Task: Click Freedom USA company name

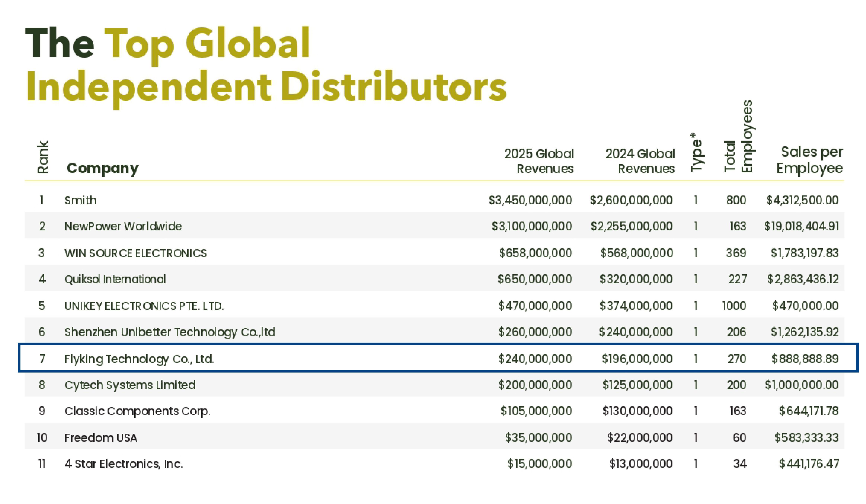Action: click(101, 438)
